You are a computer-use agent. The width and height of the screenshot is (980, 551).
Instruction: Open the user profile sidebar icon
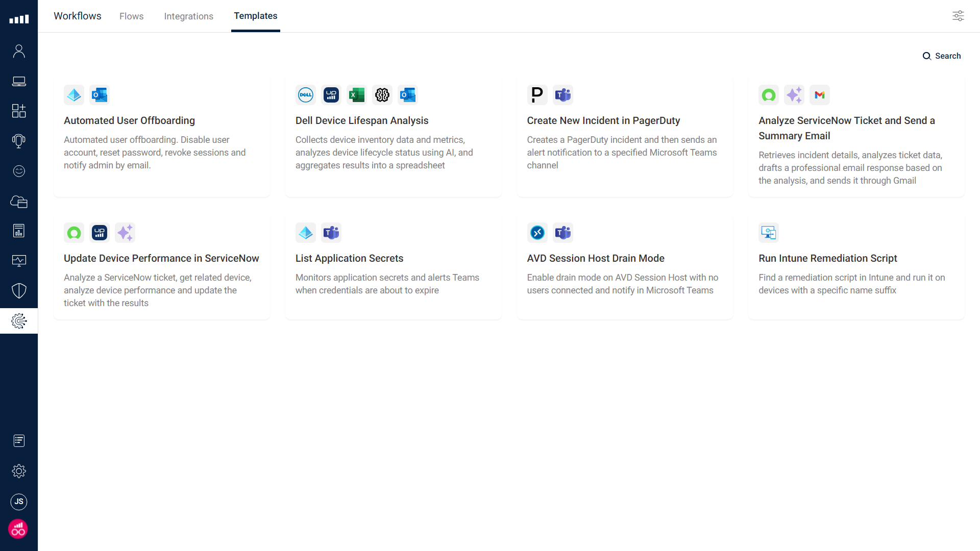coord(19,51)
